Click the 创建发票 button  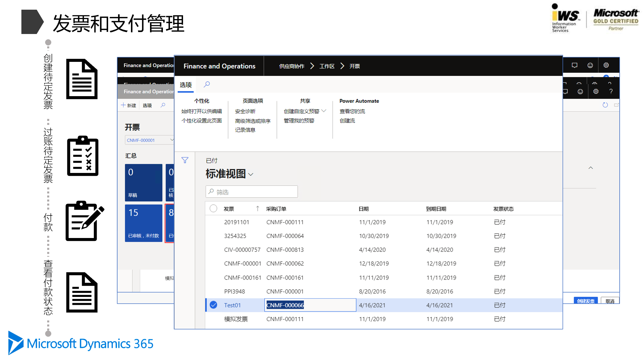click(x=586, y=301)
